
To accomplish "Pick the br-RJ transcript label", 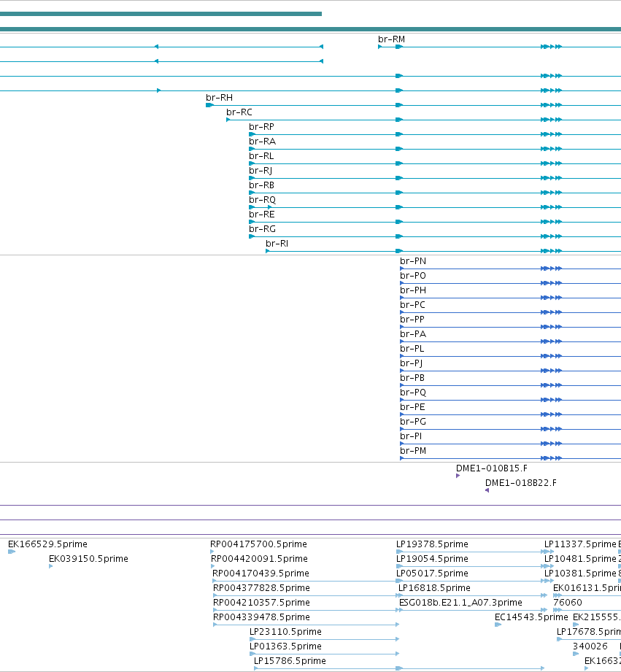I will coord(261,171).
